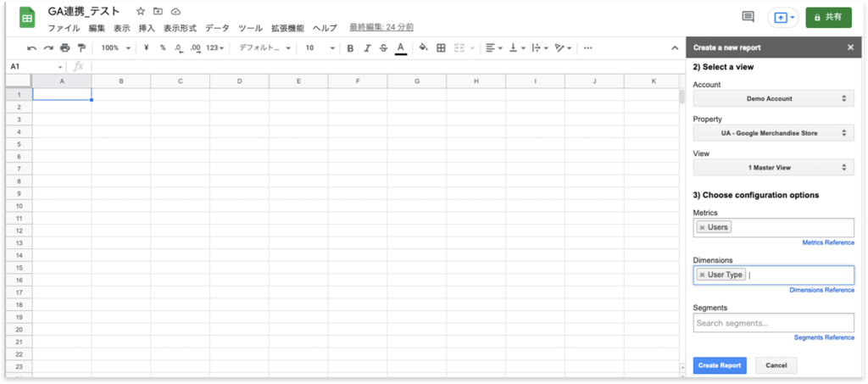
Task: Toggle italic formatting
Action: coord(367,48)
